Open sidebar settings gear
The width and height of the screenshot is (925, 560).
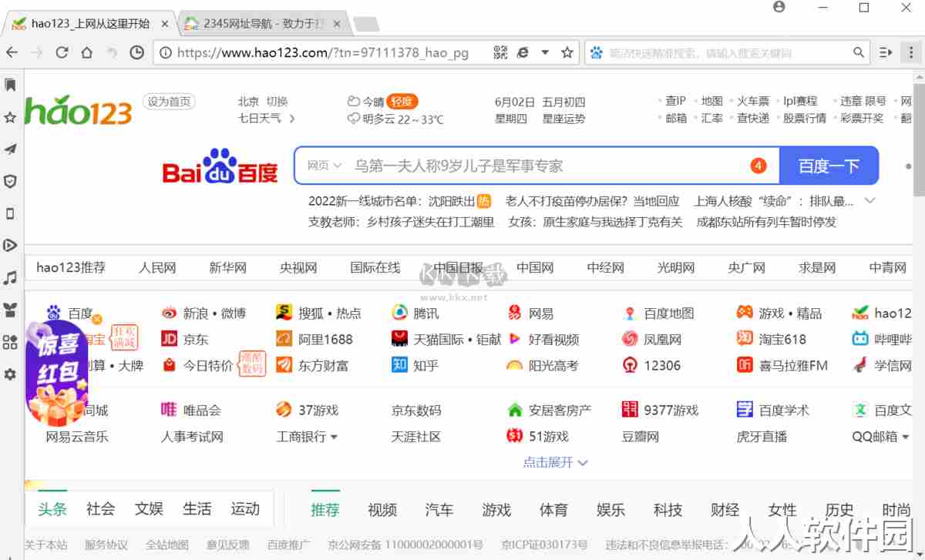tap(10, 374)
